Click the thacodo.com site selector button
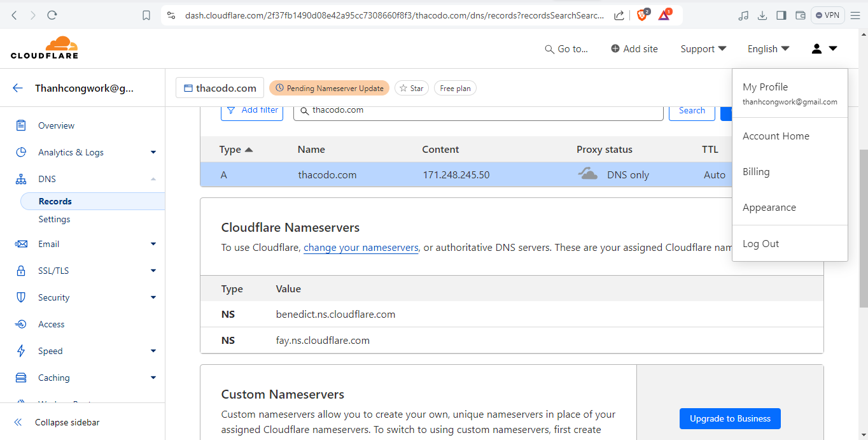Image resolution: width=868 pixels, height=440 pixels. (220, 88)
